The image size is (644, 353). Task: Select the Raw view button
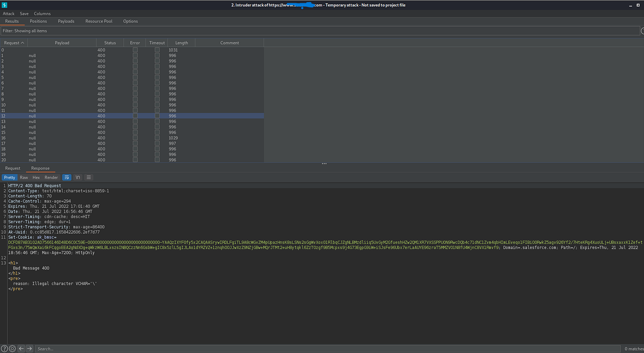(x=23, y=177)
